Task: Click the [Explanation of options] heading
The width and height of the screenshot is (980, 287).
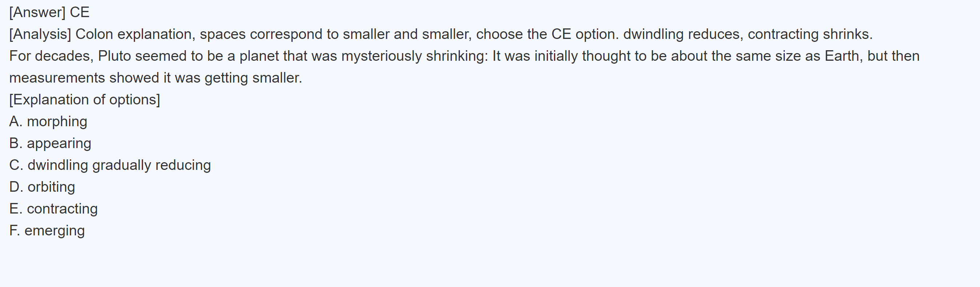Action: pos(84,100)
